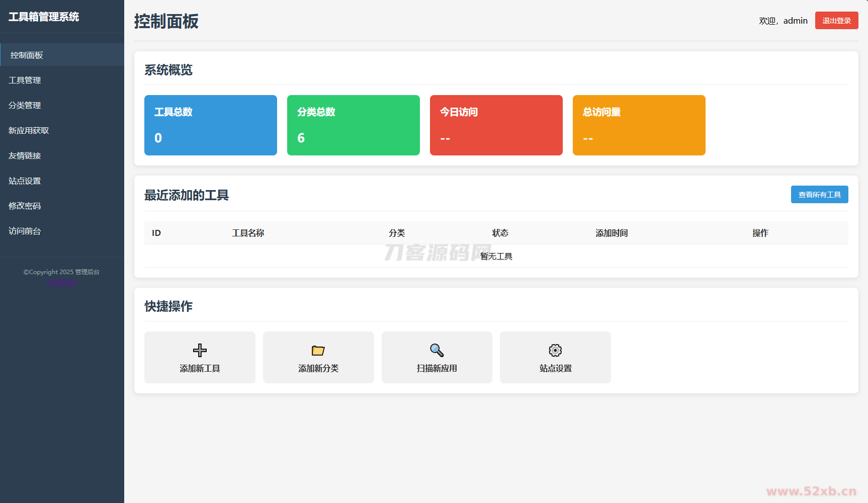Image resolution: width=868 pixels, height=503 pixels.
Task: Click the blue 工具总数 stat card
Action: coord(210,125)
